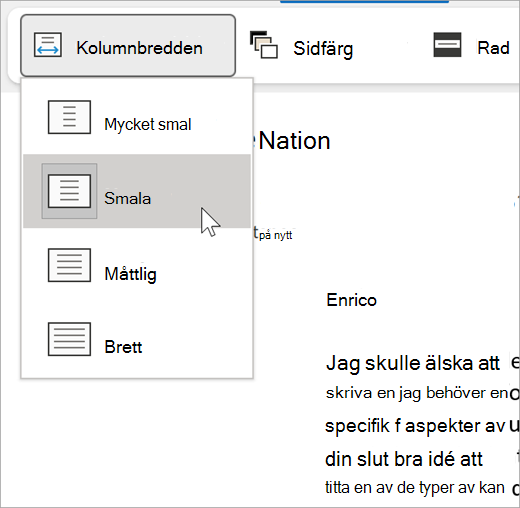Click the line 'din slut bra idé att'
Viewport: 520px width, 508px height.
point(404,459)
